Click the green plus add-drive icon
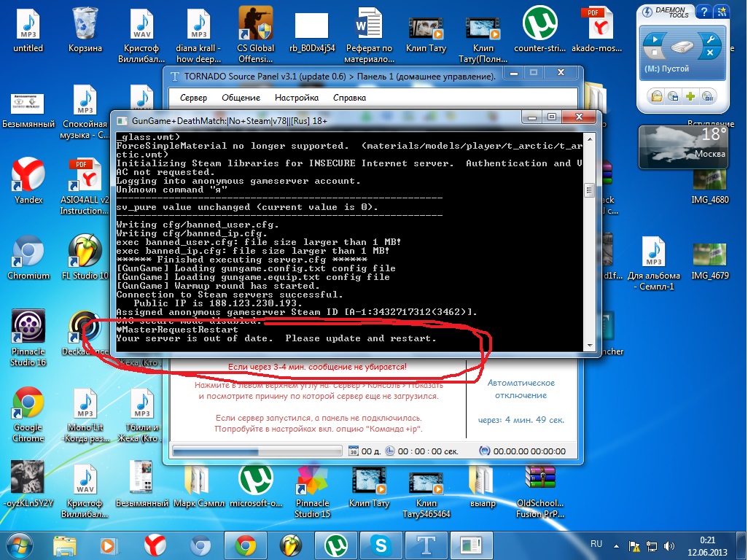The image size is (748, 560). pyautogui.click(x=690, y=96)
